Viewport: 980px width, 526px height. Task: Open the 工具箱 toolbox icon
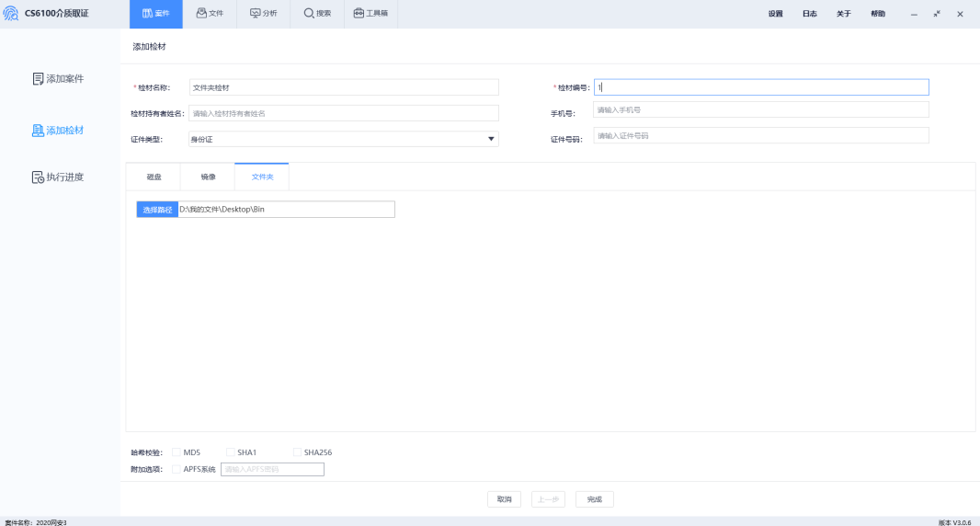pyautogui.click(x=359, y=14)
